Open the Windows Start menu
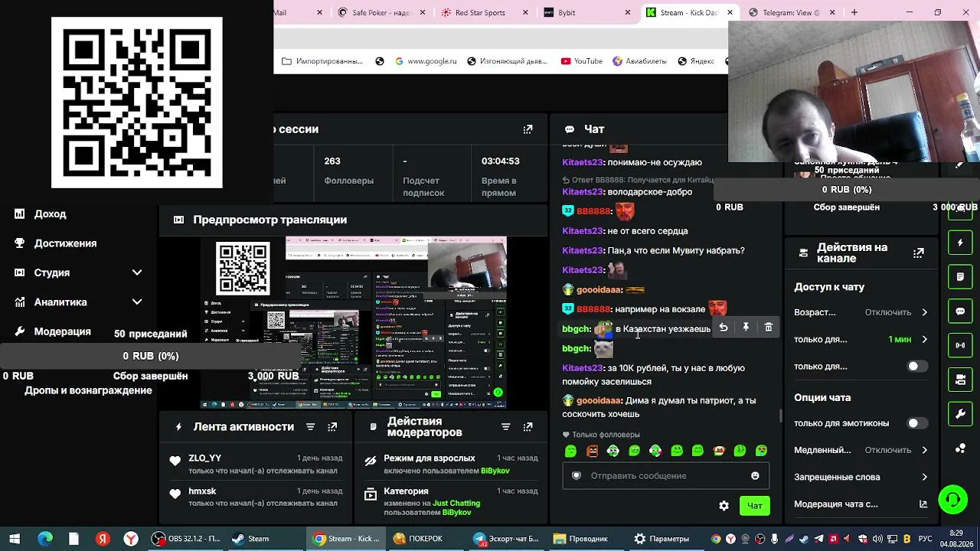This screenshot has width=980, height=551. coord(15,539)
